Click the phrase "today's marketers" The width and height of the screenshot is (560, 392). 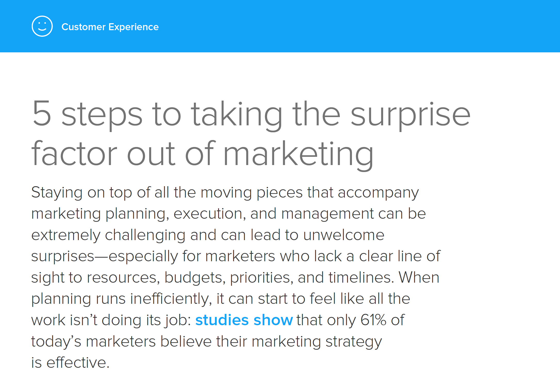click(x=93, y=341)
